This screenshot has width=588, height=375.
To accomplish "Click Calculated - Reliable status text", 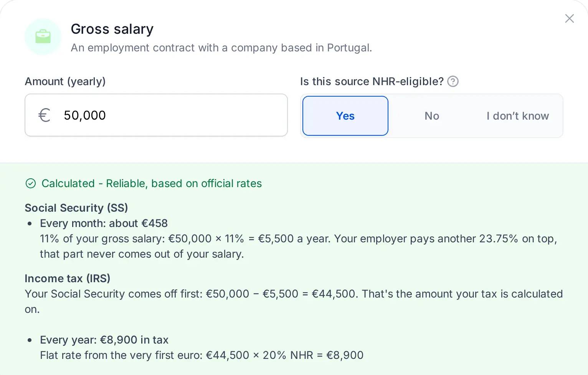I will click(x=152, y=184).
